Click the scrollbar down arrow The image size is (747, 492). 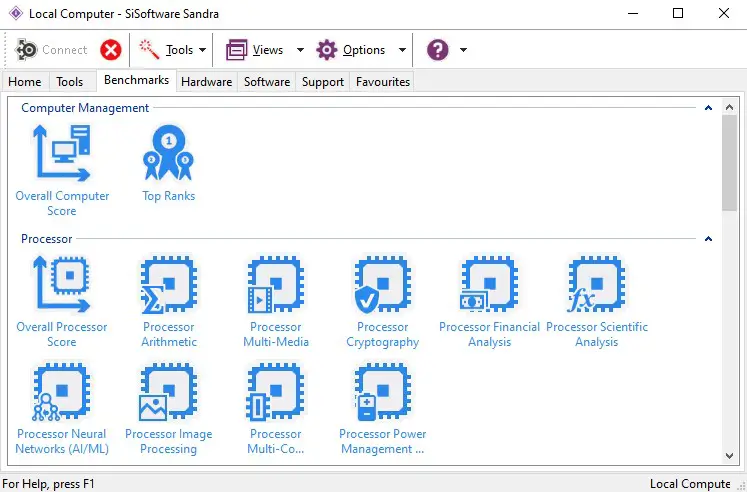[x=729, y=456]
